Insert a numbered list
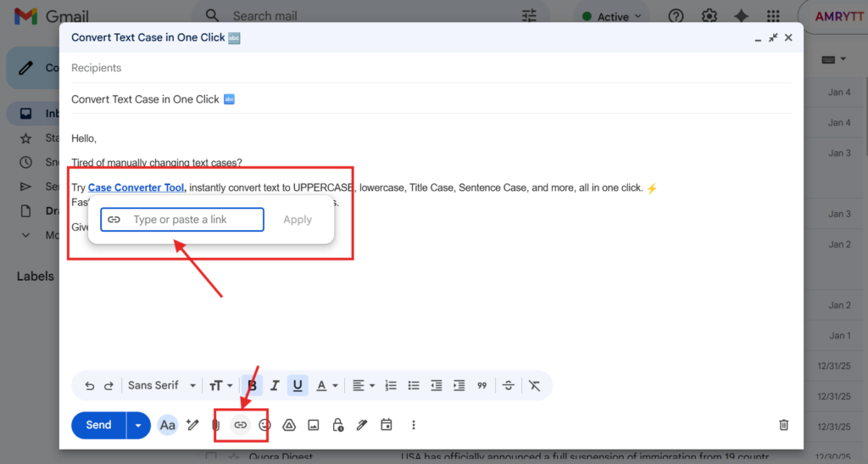The width and height of the screenshot is (868, 464). (x=391, y=385)
